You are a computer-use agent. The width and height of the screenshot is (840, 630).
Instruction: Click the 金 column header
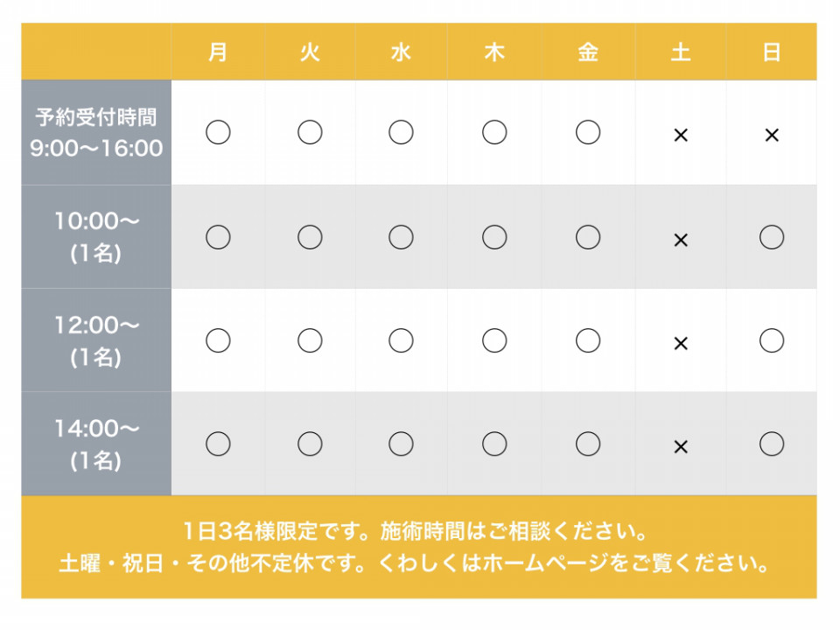[x=588, y=52]
